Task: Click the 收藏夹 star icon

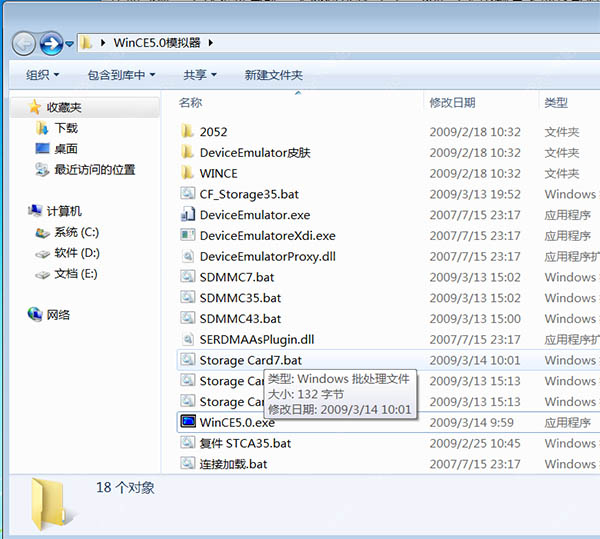Action: pos(35,107)
